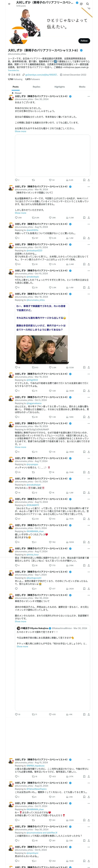View analytics for the 5.3M views post
The width and height of the screenshot is (98, 868).
click(70, 218)
